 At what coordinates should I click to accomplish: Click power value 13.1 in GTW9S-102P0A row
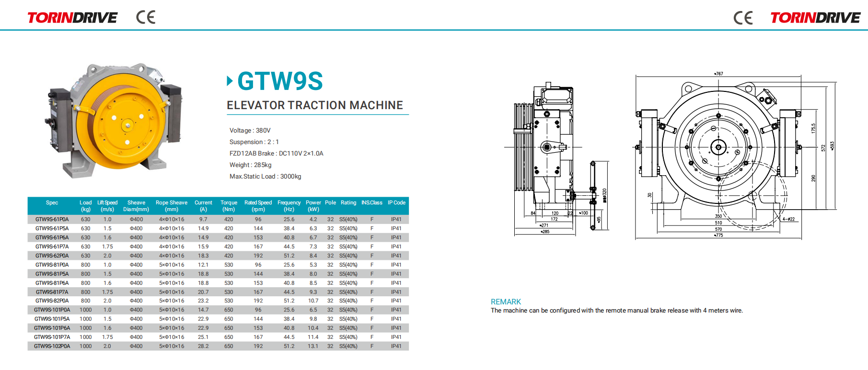coord(313,346)
